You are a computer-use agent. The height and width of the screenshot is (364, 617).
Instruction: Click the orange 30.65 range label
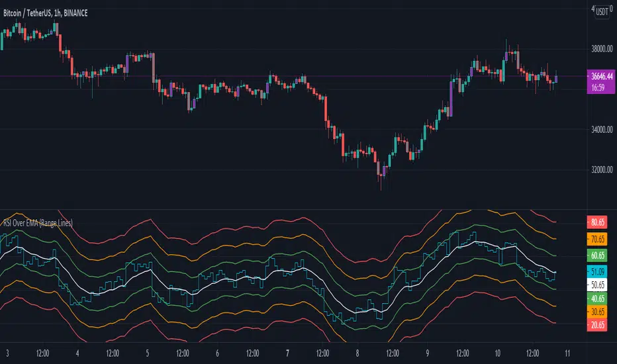(596, 312)
